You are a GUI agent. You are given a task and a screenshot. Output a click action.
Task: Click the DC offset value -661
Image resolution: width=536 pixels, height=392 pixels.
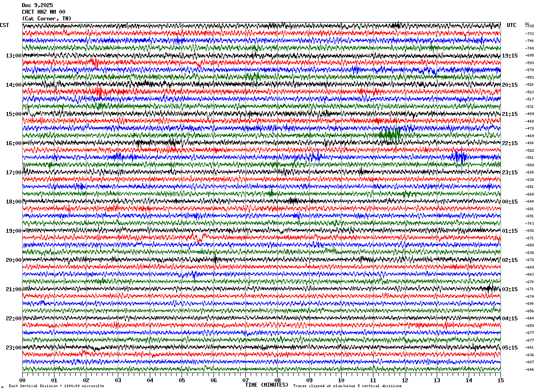[x=529, y=347]
